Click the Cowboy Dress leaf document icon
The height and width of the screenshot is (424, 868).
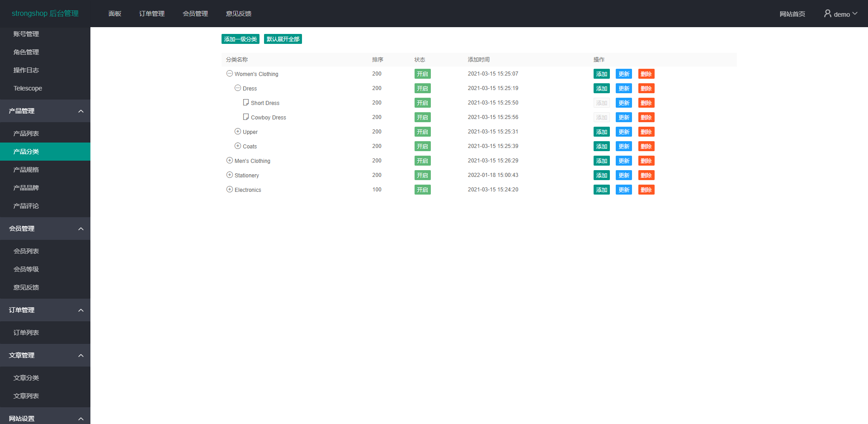pos(246,117)
